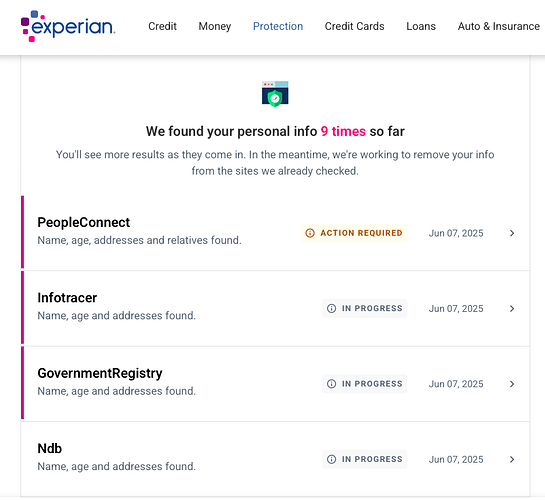Open the PeopleConnect result title

coord(84,222)
